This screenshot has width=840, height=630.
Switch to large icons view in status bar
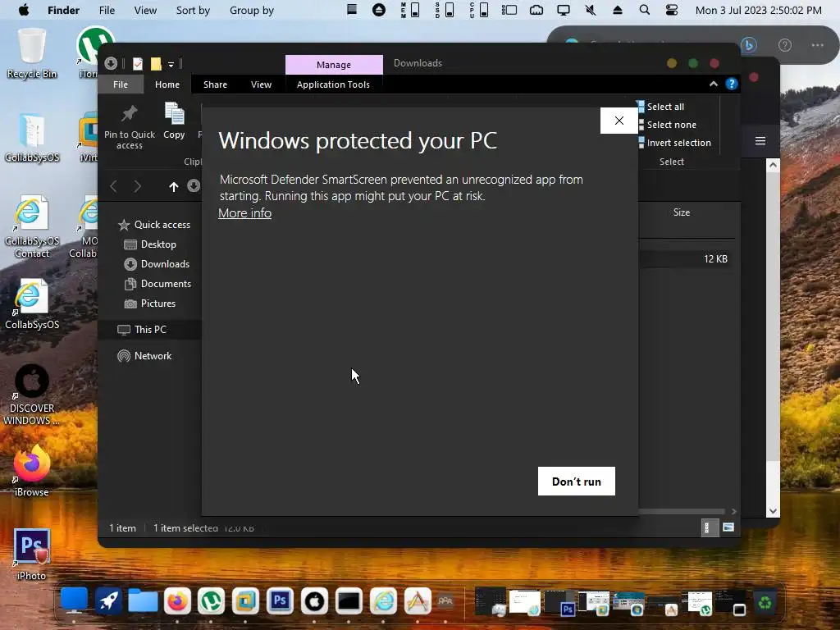(728, 527)
